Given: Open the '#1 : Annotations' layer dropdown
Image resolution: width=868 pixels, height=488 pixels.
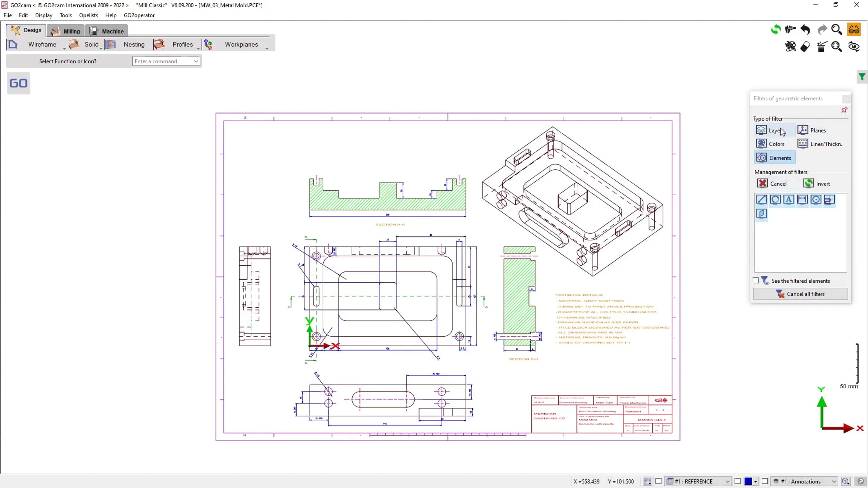Looking at the screenshot, I should [x=805, y=481].
